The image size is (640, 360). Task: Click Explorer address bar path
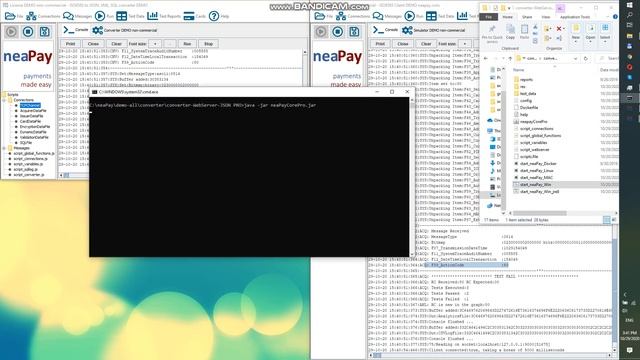[546, 58]
